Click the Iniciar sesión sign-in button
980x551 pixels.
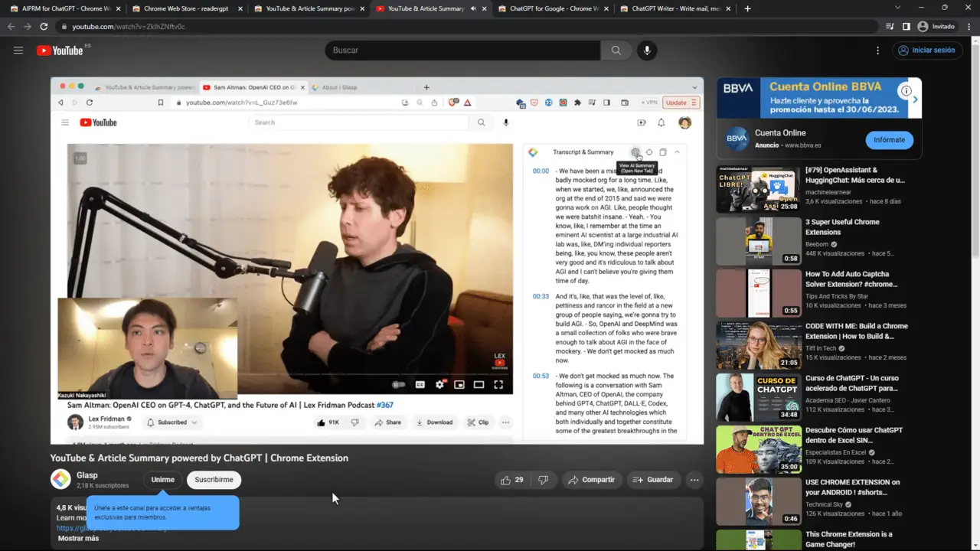927,51
